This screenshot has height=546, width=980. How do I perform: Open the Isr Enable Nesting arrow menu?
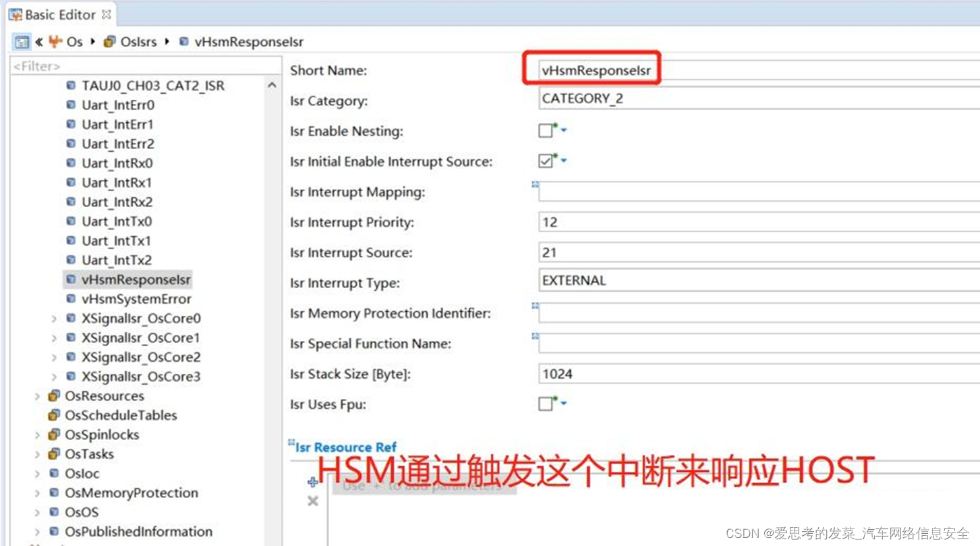(564, 130)
